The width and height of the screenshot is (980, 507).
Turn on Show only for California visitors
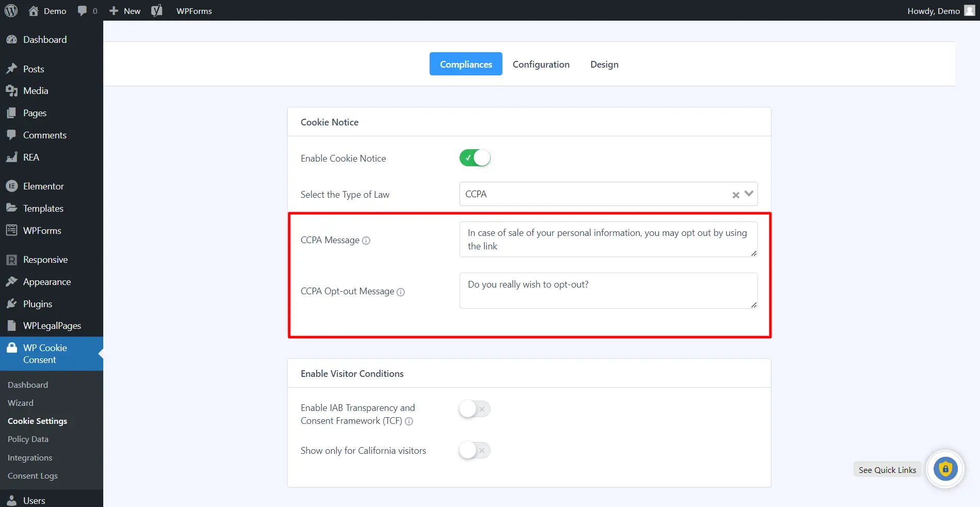[x=475, y=450]
